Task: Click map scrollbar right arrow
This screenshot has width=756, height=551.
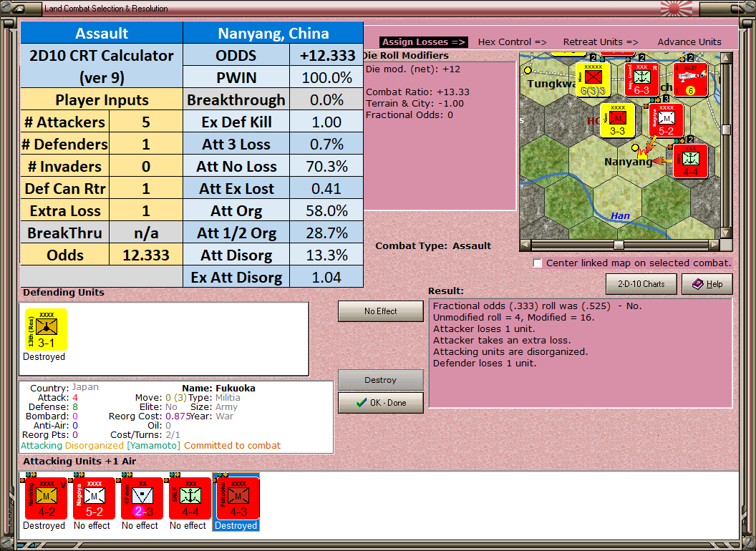Action: [x=714, y=245]
